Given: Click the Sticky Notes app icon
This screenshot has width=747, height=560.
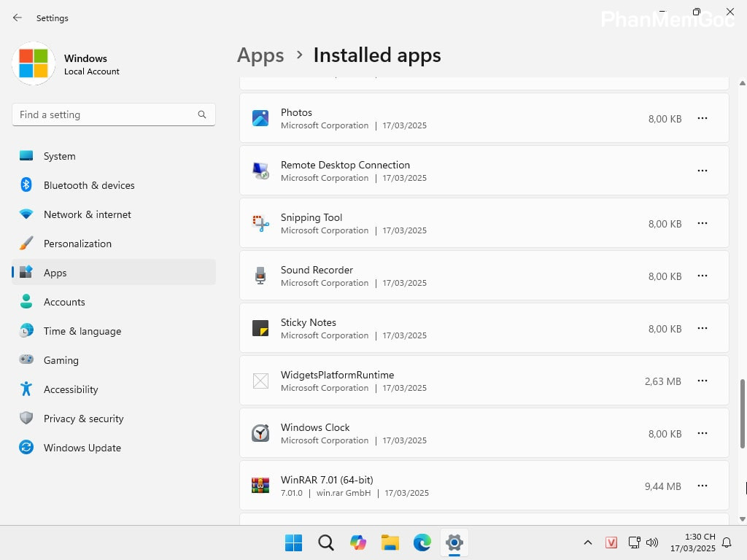Looking at the screenshot, I should (x=260, y=328).
